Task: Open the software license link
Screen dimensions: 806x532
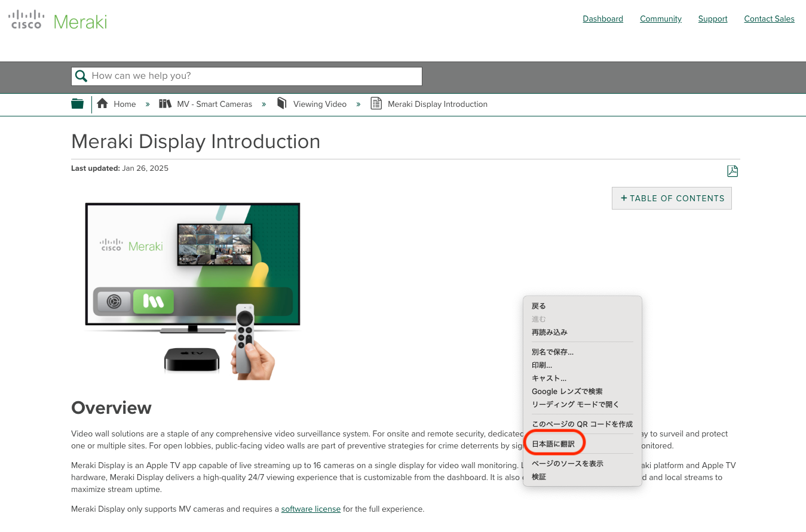Action: coord(311,509)
